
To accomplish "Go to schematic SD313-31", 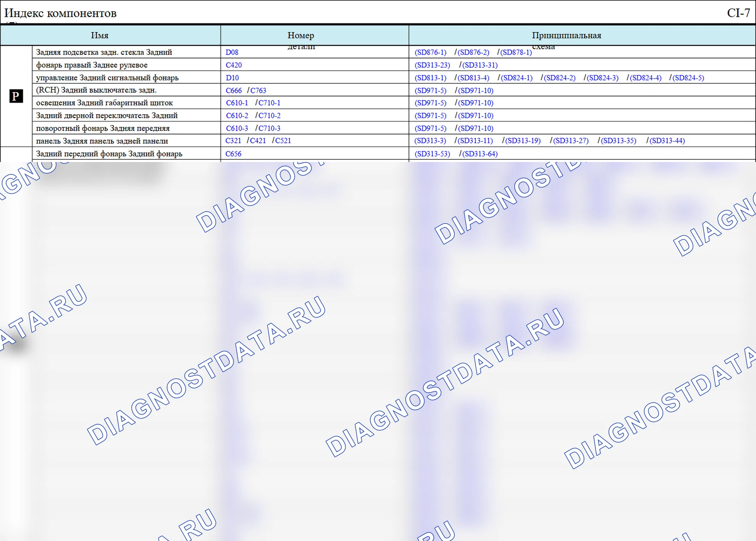I will click(x=480, y=65).
